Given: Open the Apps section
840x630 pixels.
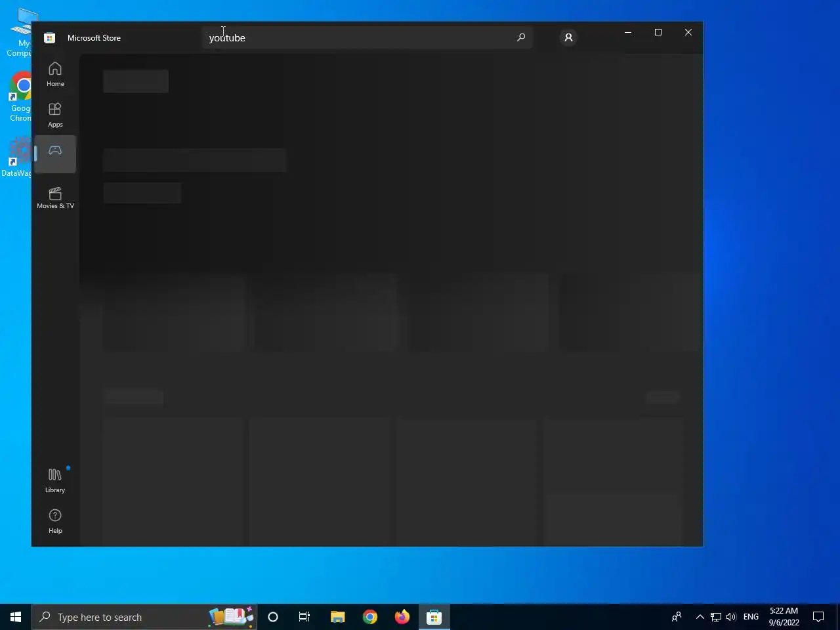Looking at the screenshot, I should (55, 115).
